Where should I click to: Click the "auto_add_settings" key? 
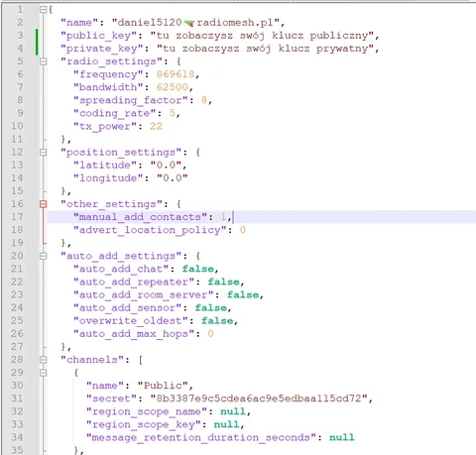point(121,256)
